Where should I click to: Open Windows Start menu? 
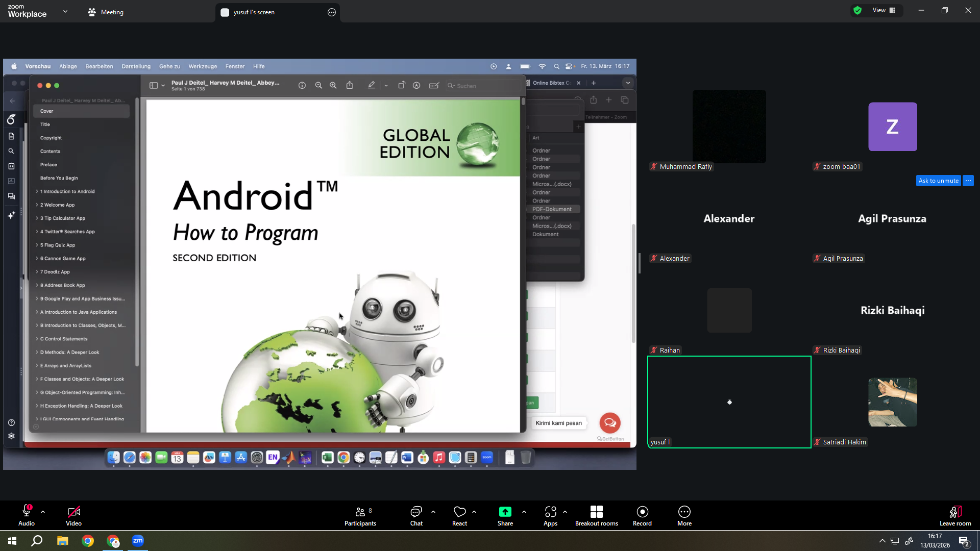[x=12, y=541]
